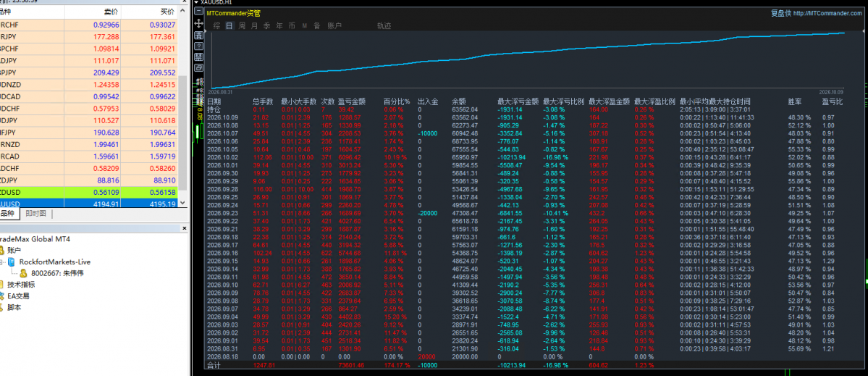The width and height of the screenshot is (868, 376).
Task: Click the 2026.10.08 date row
Action: (x=222, y=125)
